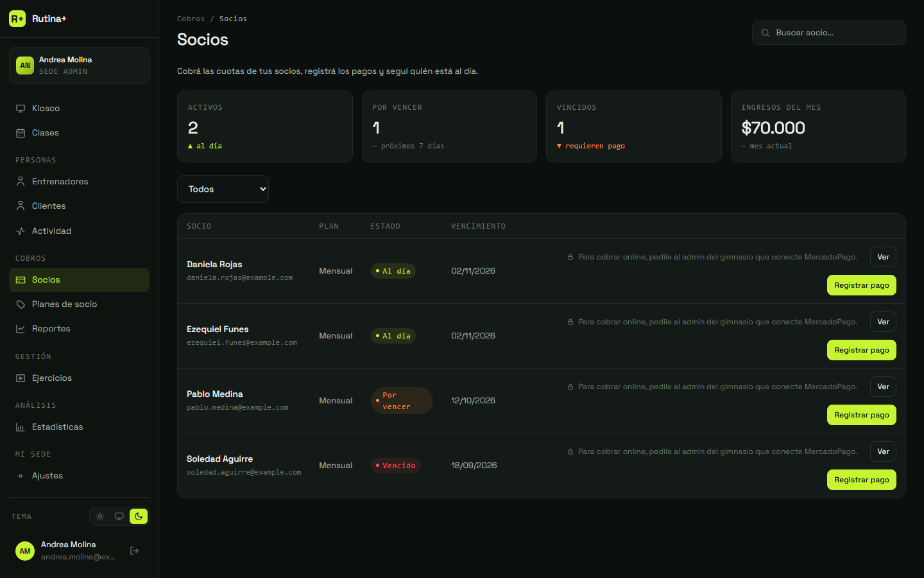Switch to light theme sun icon

pyautogui.click(x=100, y=516)
